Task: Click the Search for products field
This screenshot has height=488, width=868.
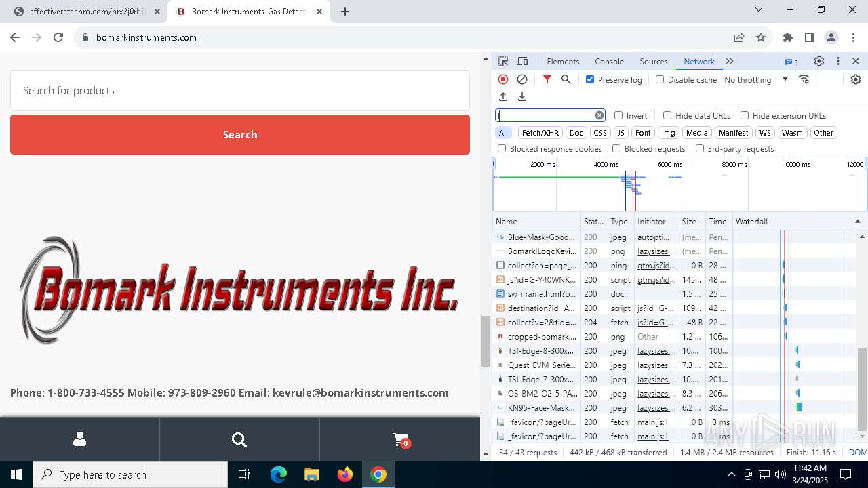Action: coord(240,90)
